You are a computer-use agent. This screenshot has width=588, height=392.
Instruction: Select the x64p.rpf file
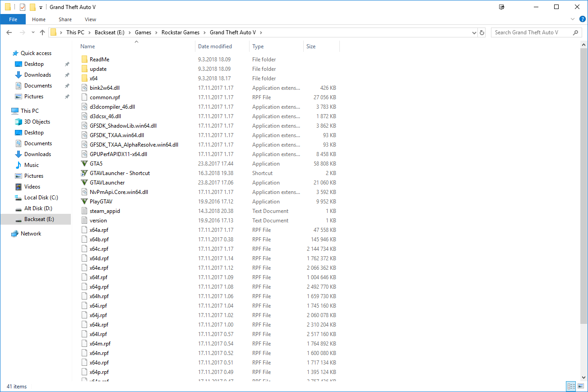click(x=99, y=372)
